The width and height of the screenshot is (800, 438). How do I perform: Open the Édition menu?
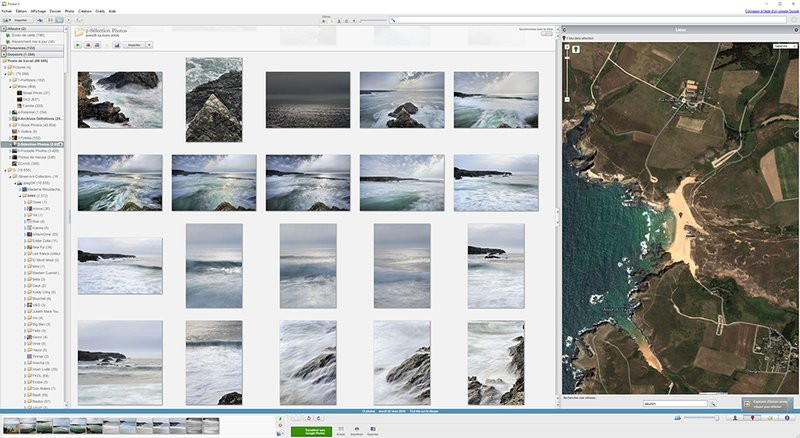coord(21,11)
